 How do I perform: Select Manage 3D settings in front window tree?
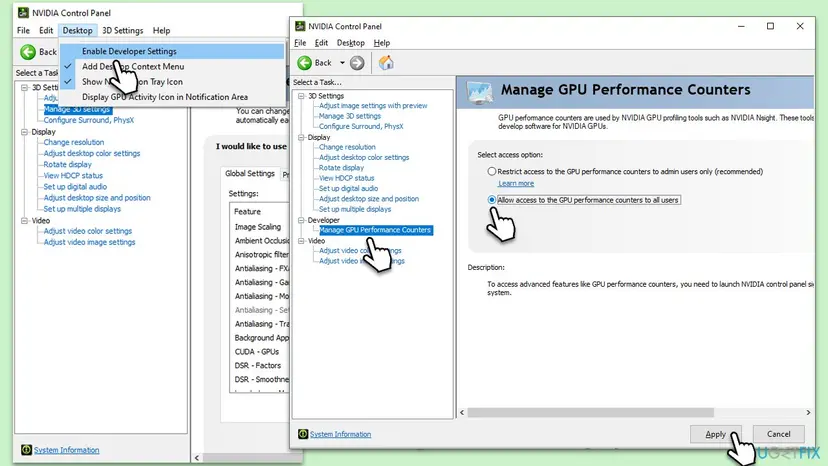point(350,116)
